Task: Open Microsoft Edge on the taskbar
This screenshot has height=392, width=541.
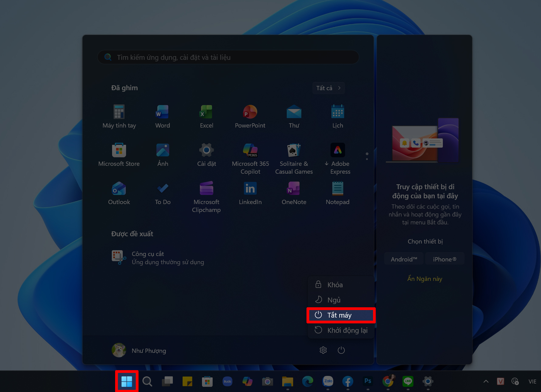Action: point(307,381)
